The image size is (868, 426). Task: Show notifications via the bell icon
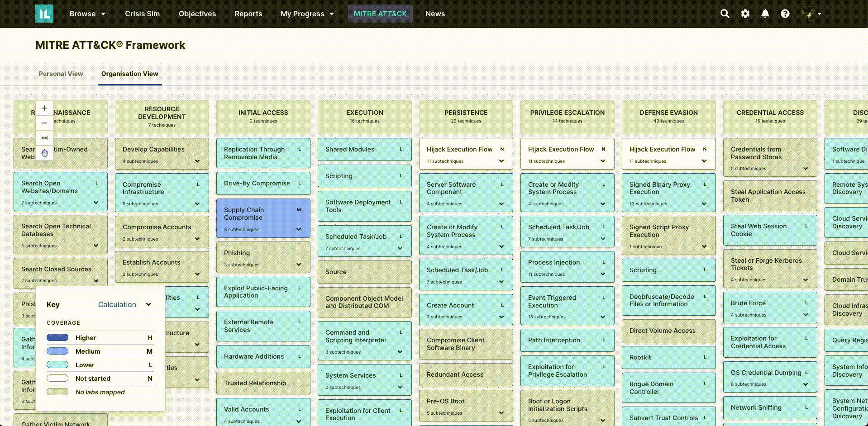[x=765, y=14]
